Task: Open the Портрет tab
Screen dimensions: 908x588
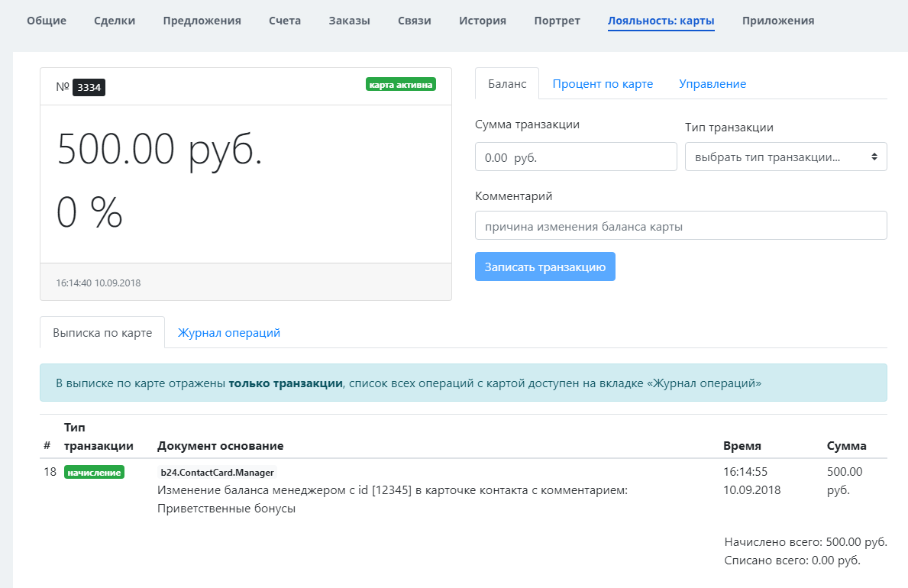Action: pos(557,21)
